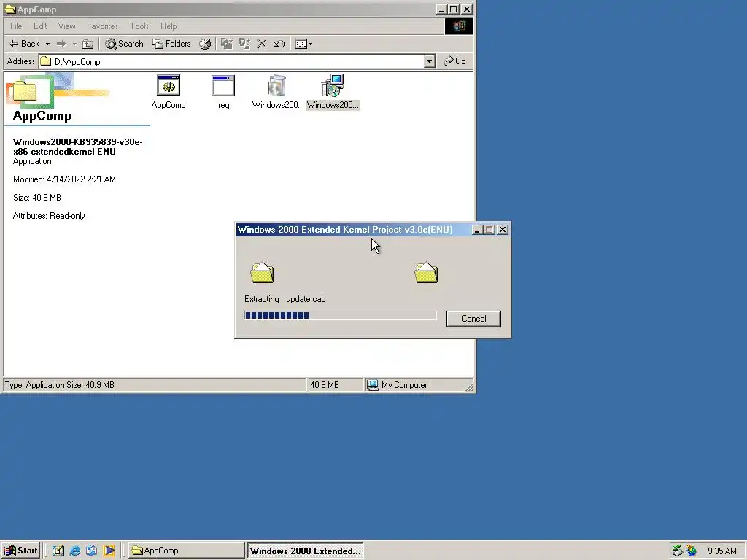Open the Help menu
This screenshot has height=560, width=747.
[169, 26]
